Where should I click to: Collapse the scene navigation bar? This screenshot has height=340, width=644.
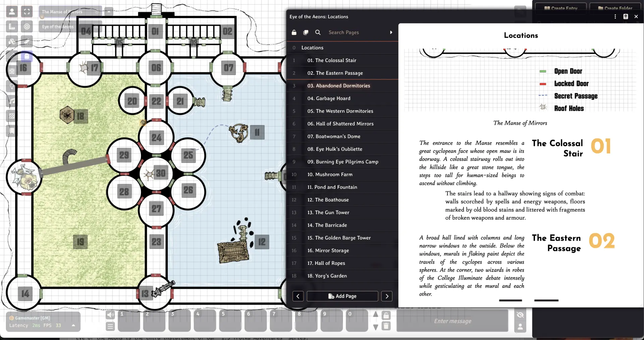pyautogui.click(x=109, y=12)
